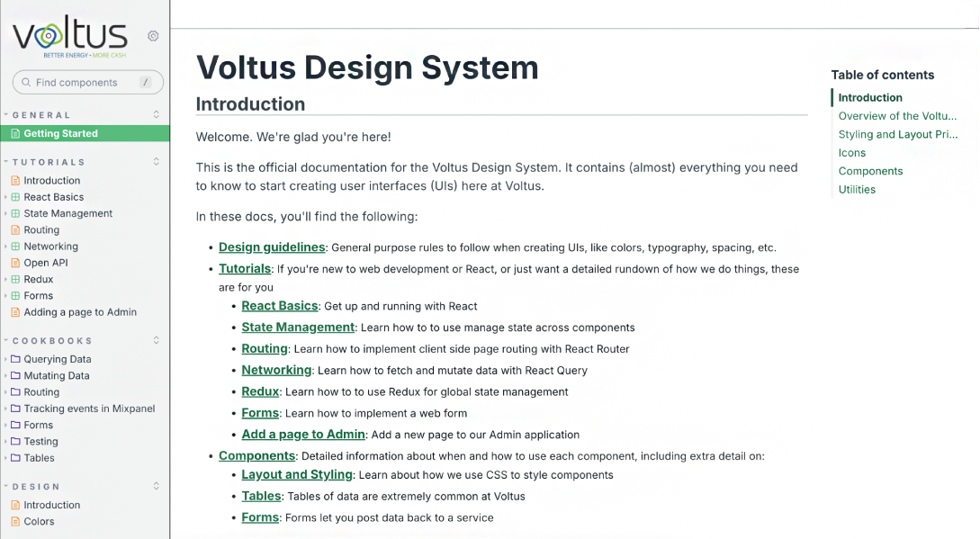Toggle TUTORIALS section up-down arrows
This screenshot has width=980, height=539.
[157, 161]
